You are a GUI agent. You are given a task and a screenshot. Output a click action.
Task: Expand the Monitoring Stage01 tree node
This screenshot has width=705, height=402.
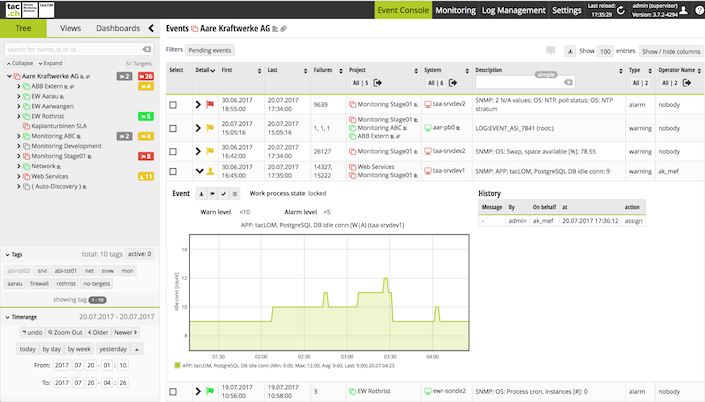click(x=19, y=156)
